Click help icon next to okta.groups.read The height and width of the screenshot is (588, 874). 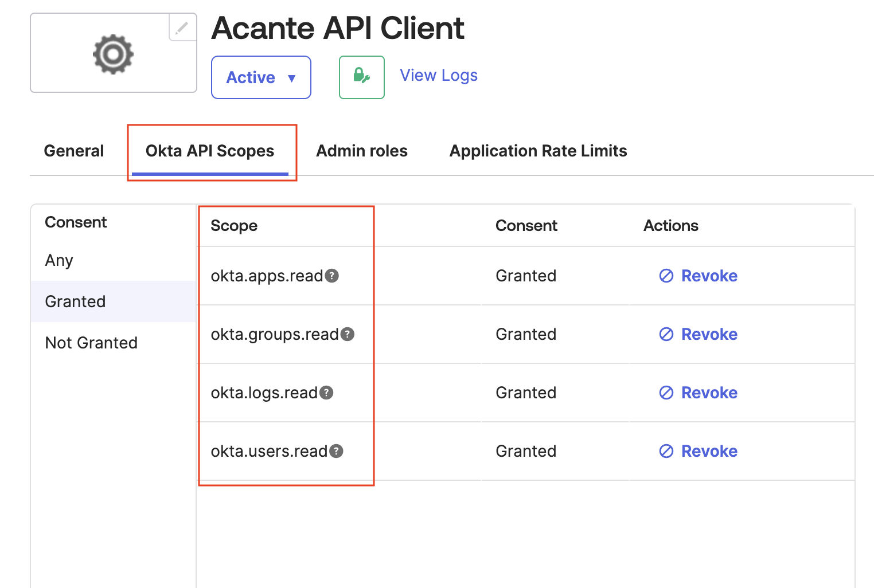click(x=348, y=334)
